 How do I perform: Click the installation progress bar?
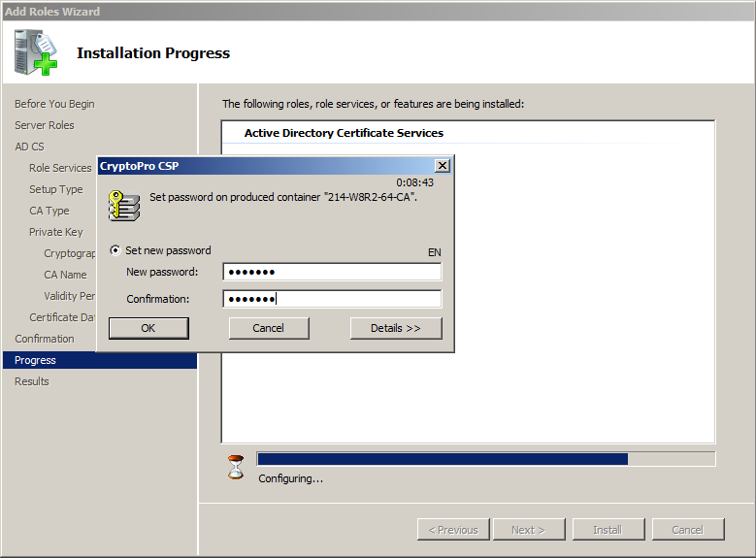485,459
